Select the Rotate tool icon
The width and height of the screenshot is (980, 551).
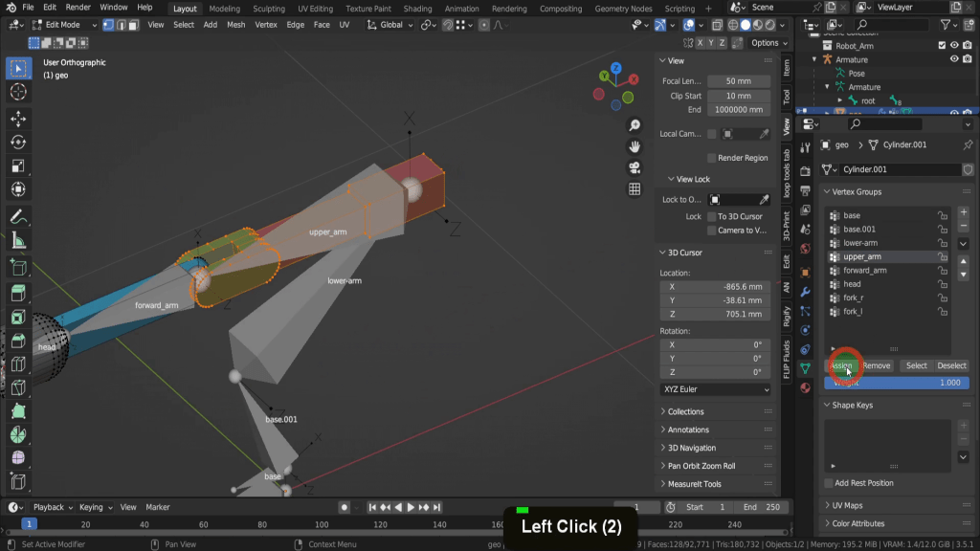tap(17, 143)
